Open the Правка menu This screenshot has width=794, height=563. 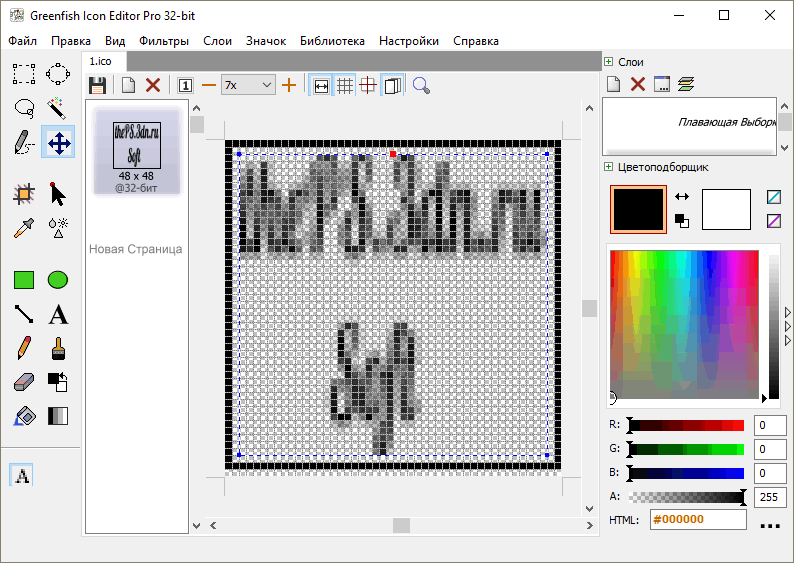point(71,41)
